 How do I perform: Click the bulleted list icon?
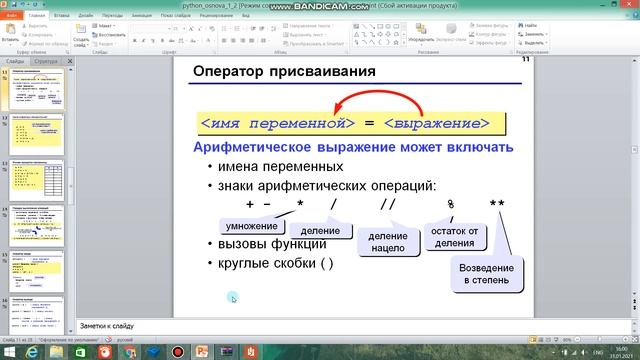tap(224, 29)
